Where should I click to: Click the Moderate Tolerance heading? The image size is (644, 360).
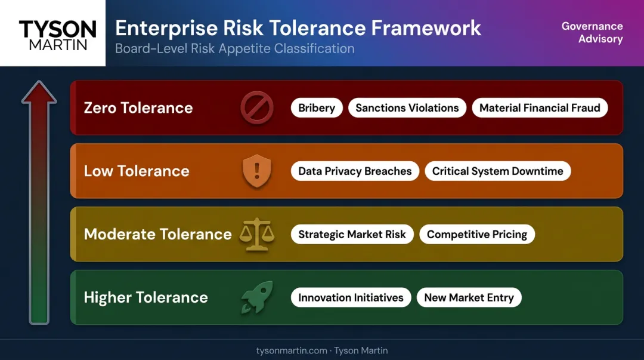tap(157, 234)
